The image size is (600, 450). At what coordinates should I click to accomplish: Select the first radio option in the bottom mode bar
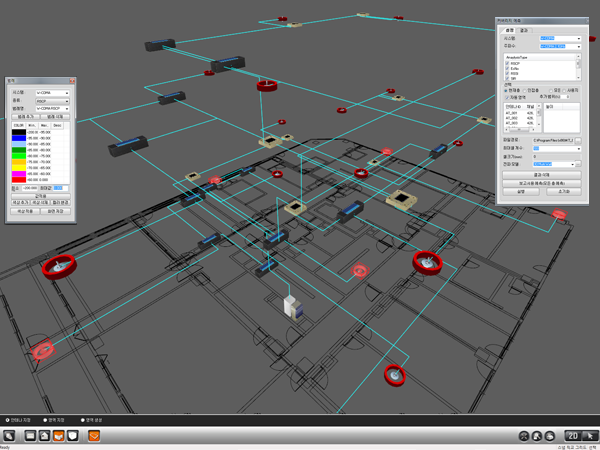[7, 420]
